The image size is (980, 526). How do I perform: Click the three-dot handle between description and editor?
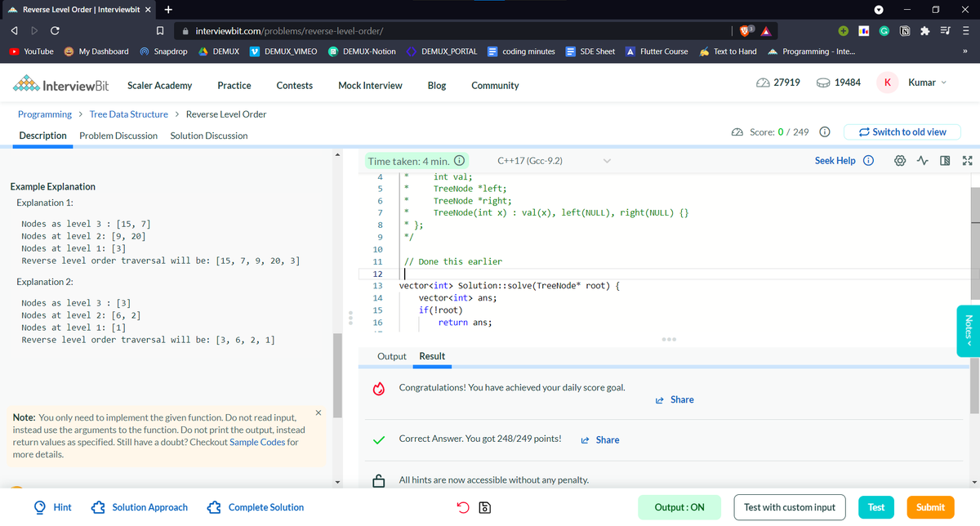point(350,317)
